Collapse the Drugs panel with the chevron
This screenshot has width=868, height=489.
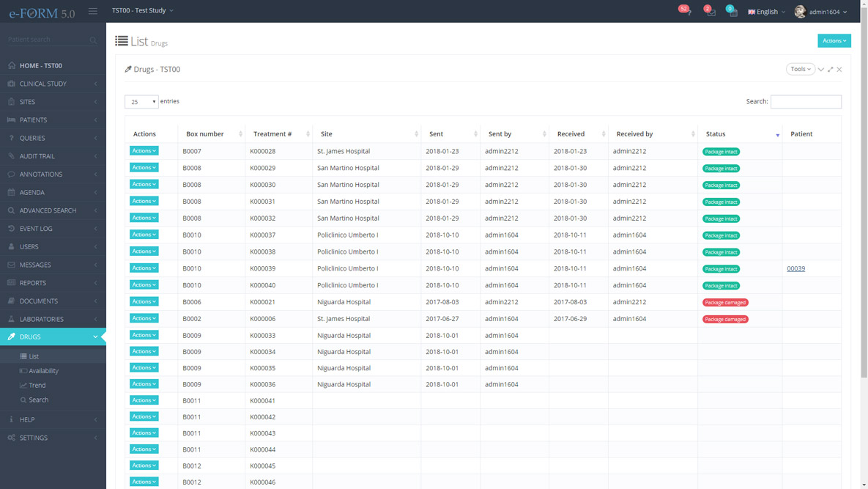(821, 70)
